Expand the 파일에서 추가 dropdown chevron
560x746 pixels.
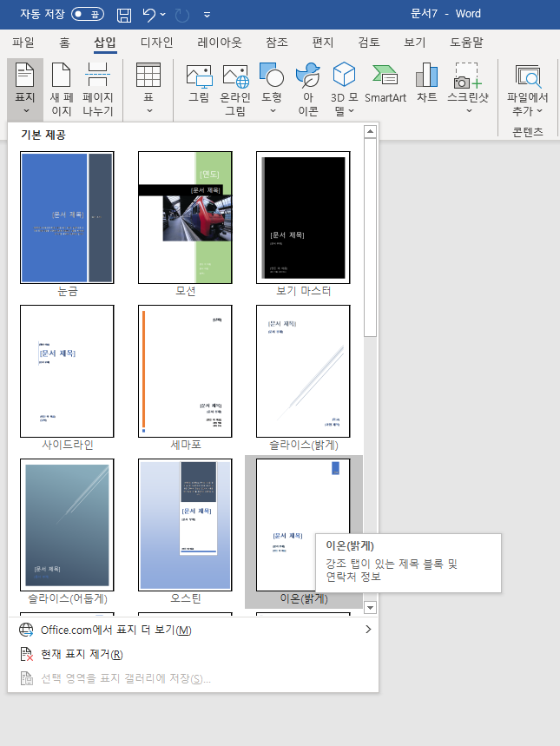[539, 111]
